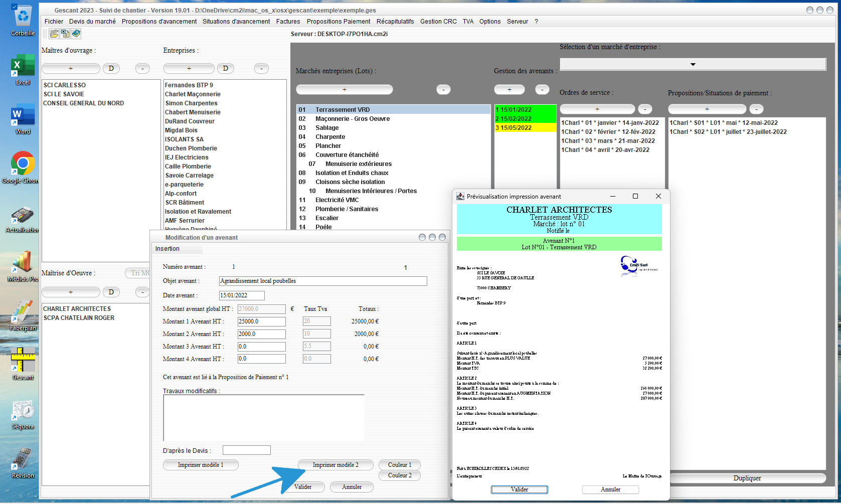Screen dimensions: 841x504
Task: Open the Séquora desktop shortcut
Action: (23, 414)
